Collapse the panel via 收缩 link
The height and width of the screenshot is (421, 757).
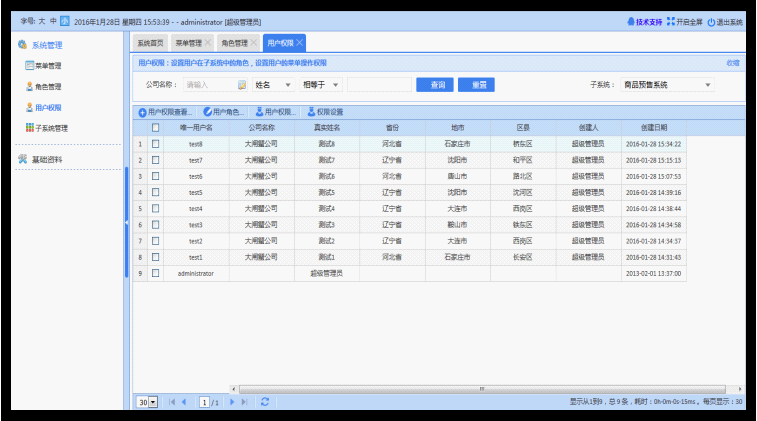[x=733, y=63]
